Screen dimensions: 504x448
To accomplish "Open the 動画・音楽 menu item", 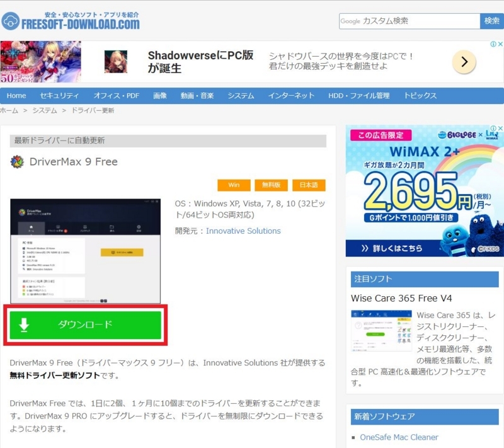I will [x=197, y=95].
